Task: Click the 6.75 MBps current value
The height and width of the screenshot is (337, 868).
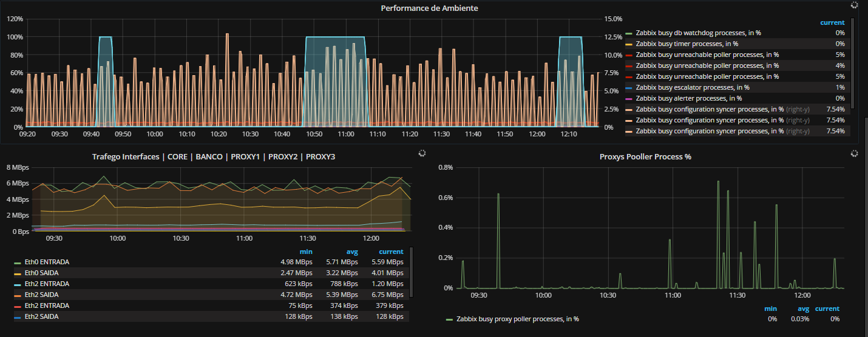Action: click(387, 295)
